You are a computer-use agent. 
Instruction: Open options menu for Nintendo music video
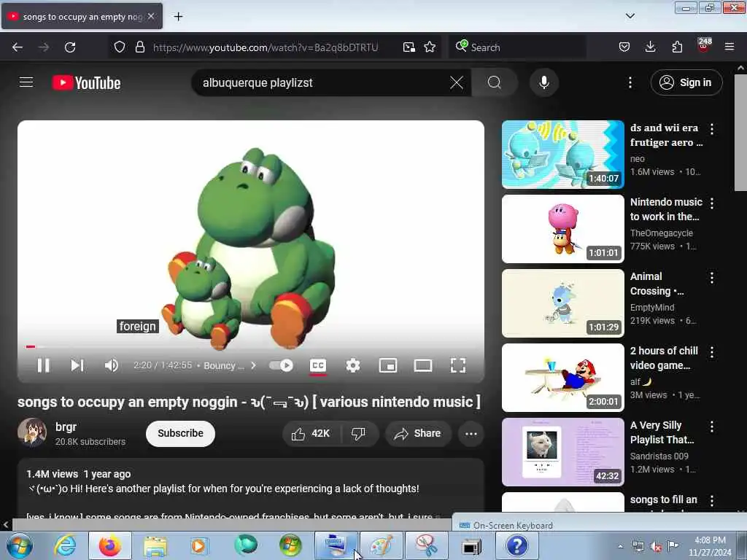(x=712, y=203)
